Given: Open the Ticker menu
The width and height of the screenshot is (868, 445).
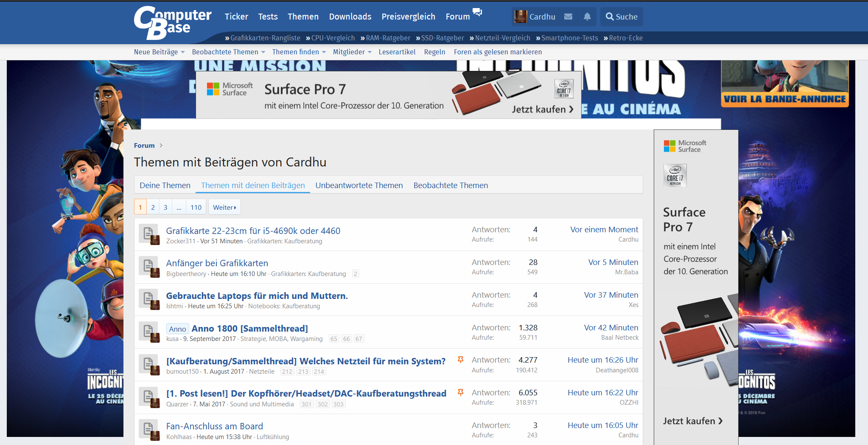Looking at the screenshot, I should [236, 17].
